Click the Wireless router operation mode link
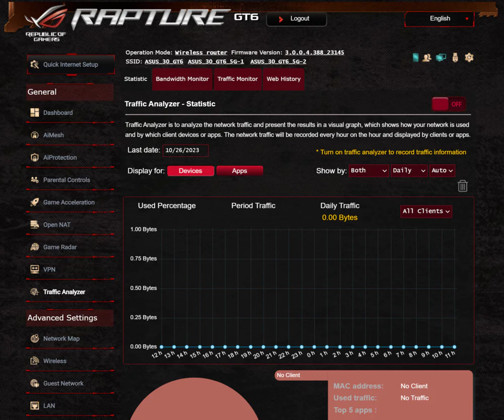 tap(201, 52)
